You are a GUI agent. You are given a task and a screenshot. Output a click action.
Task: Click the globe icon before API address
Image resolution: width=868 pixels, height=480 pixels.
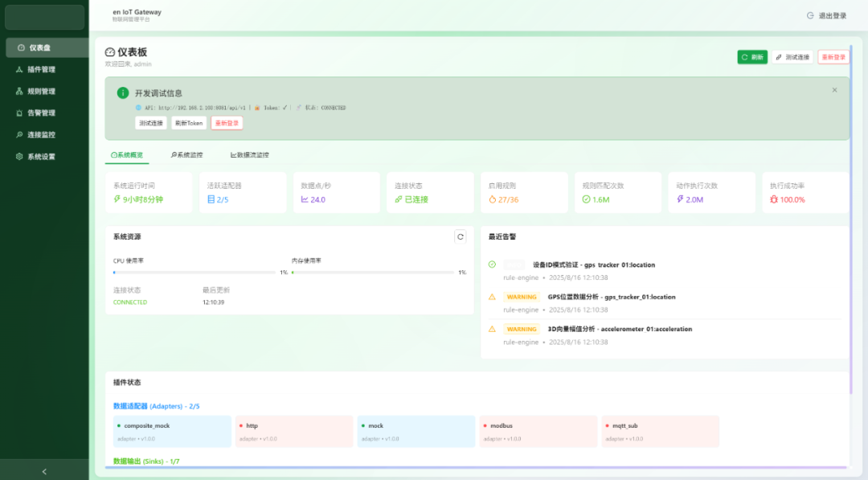tap(138, 108)
